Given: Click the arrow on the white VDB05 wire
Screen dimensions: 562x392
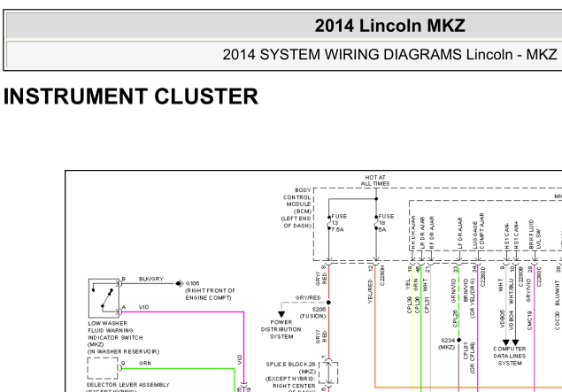Looking at the screenshot, I should pyautogui.click(x=505, y=342).
